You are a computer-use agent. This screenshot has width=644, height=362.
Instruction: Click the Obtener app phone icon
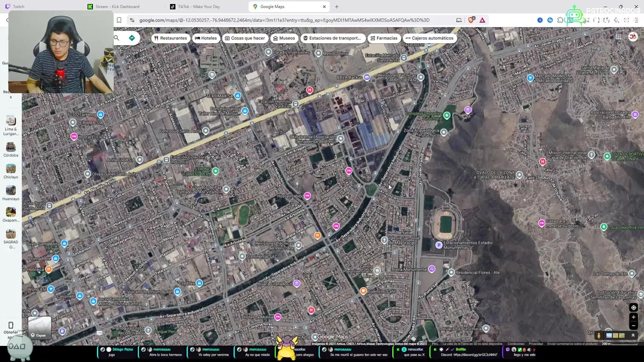click(11, 325)
